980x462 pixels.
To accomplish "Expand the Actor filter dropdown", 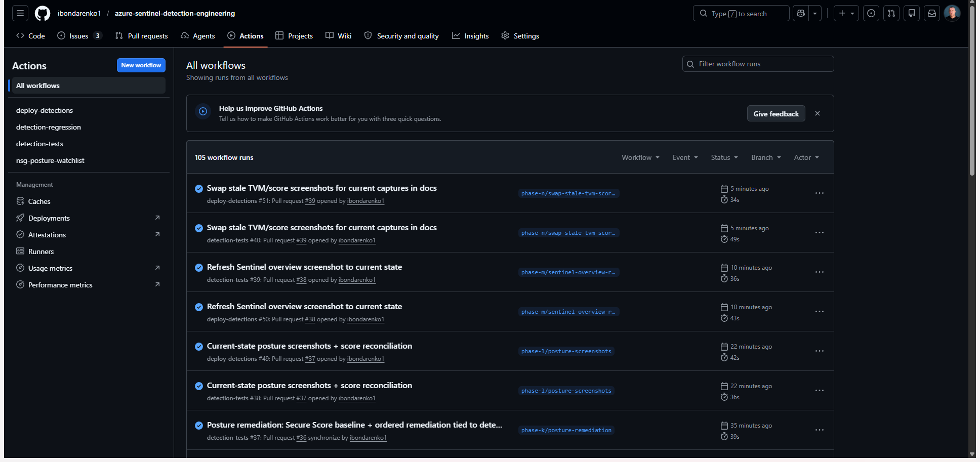I will [x=806, y=157].
